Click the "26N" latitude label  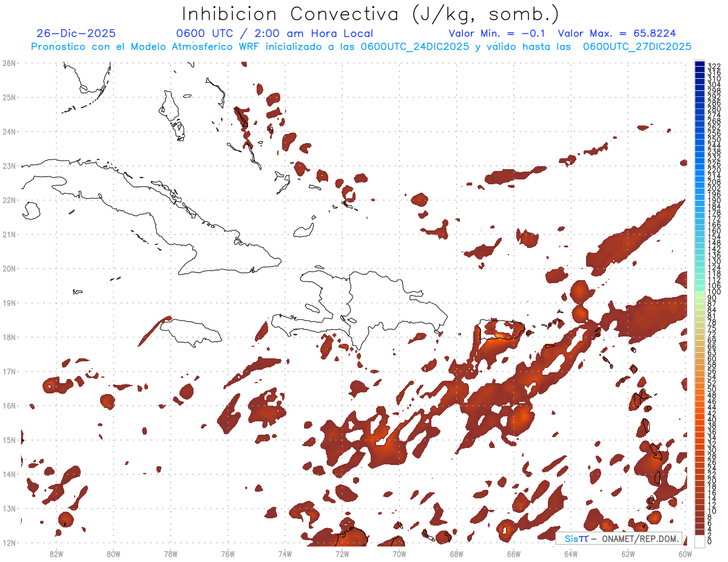click(9, 62)
